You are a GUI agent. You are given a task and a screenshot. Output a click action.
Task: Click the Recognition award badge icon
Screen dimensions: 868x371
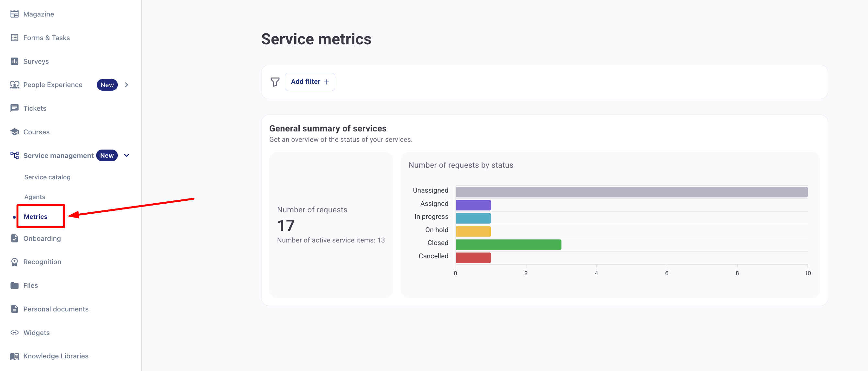coord(15,262)
